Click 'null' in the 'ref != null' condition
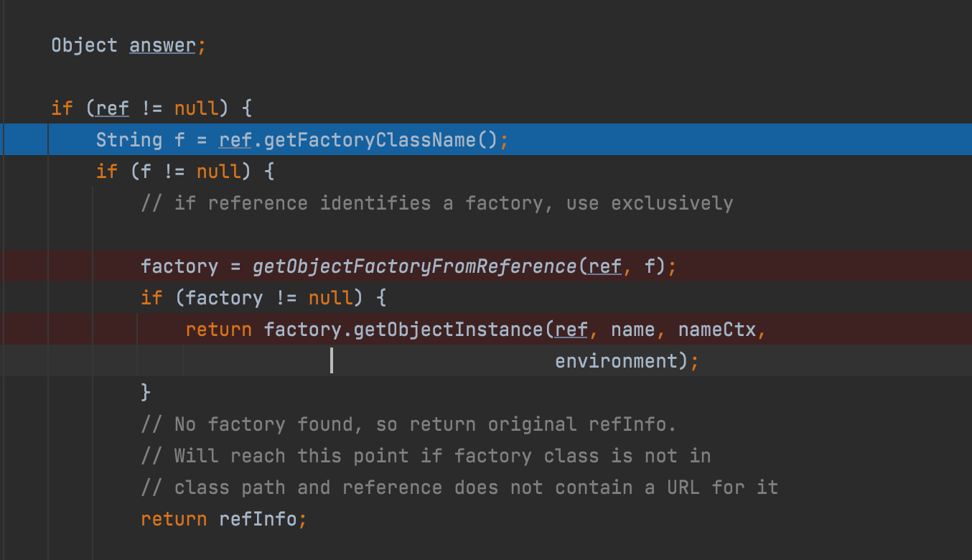 [x=197, y=108]
